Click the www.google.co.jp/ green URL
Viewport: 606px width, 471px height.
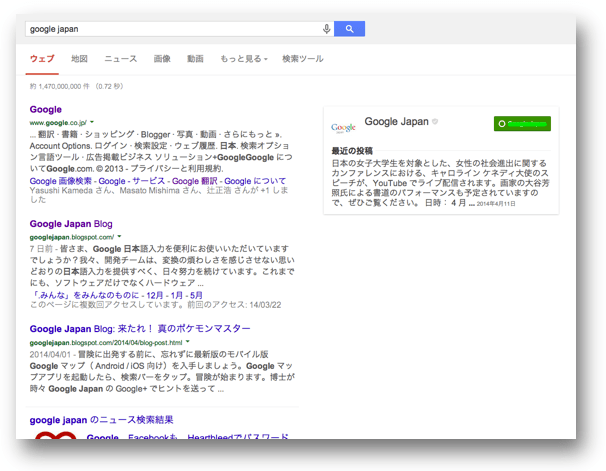click(58, 122)
